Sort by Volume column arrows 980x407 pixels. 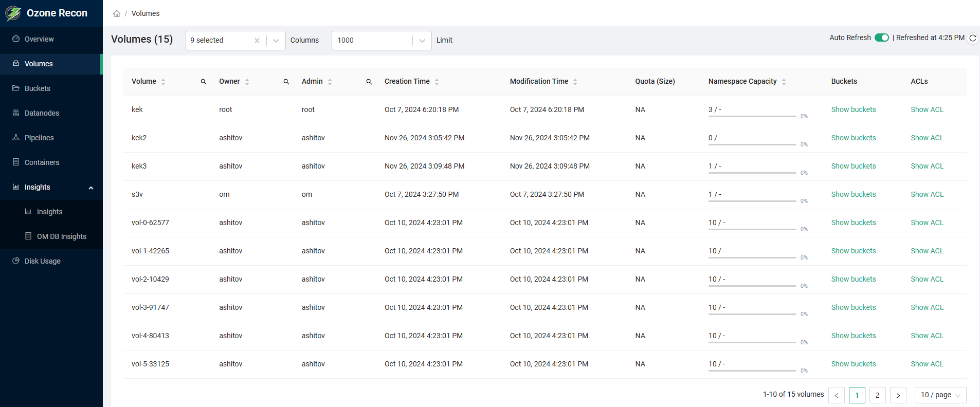(163, 82)
